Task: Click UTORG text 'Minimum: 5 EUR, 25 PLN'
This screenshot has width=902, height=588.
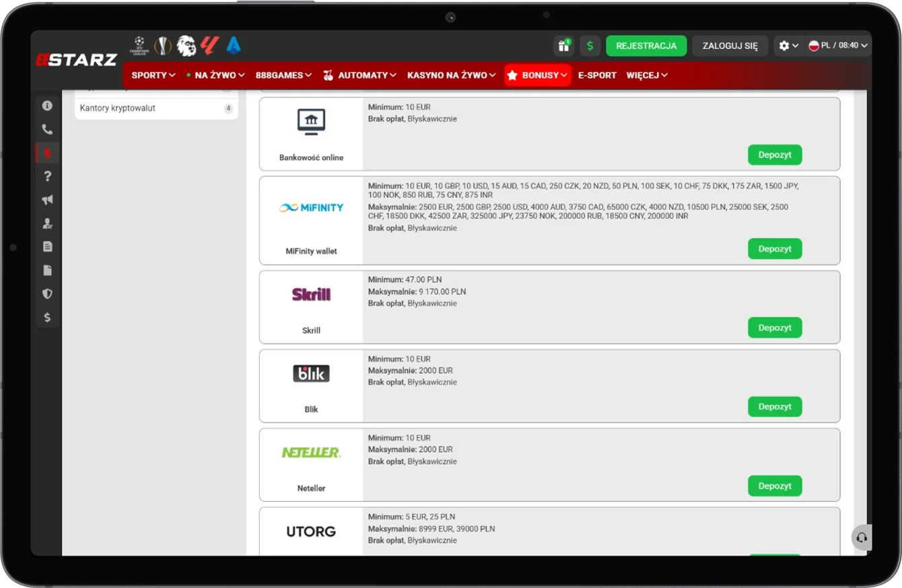Action: 412,517
